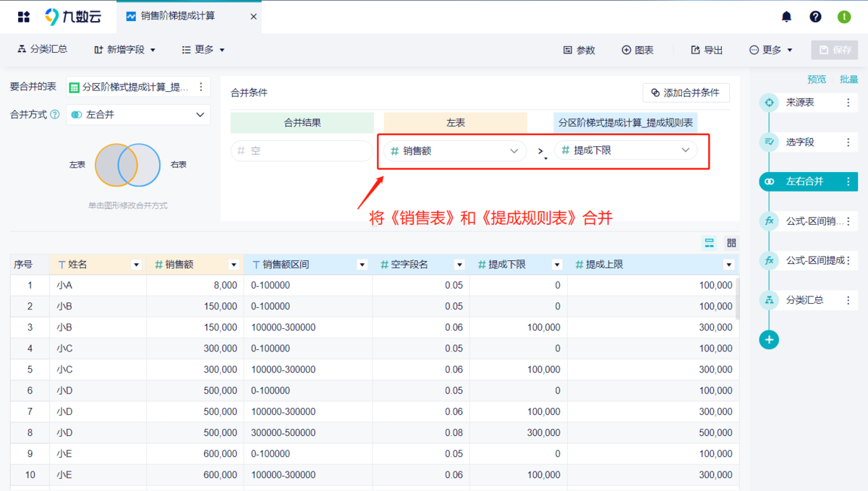This screenshot has width=868, height=491.
Task: Open options for the 左右合并 step
Action: (848, 182)
